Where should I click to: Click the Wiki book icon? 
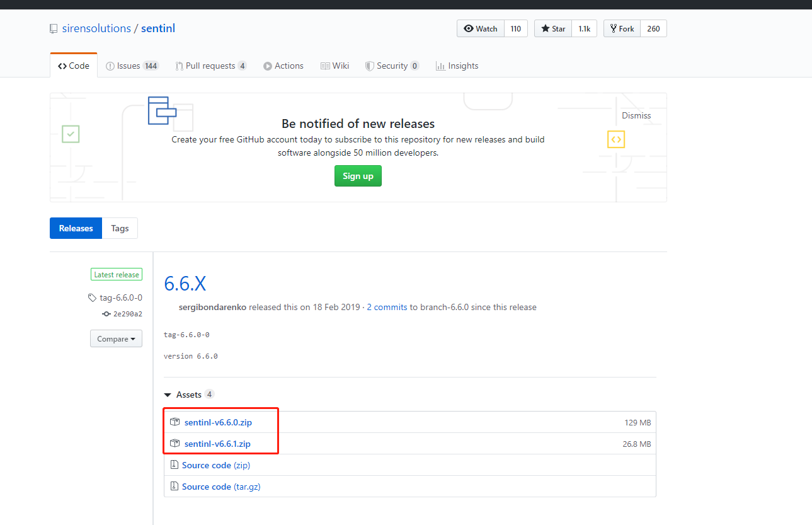coord(325,66)
